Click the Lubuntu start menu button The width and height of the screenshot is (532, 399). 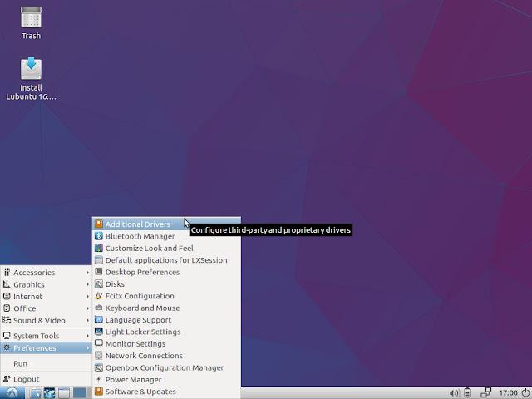tap(12, 393)
